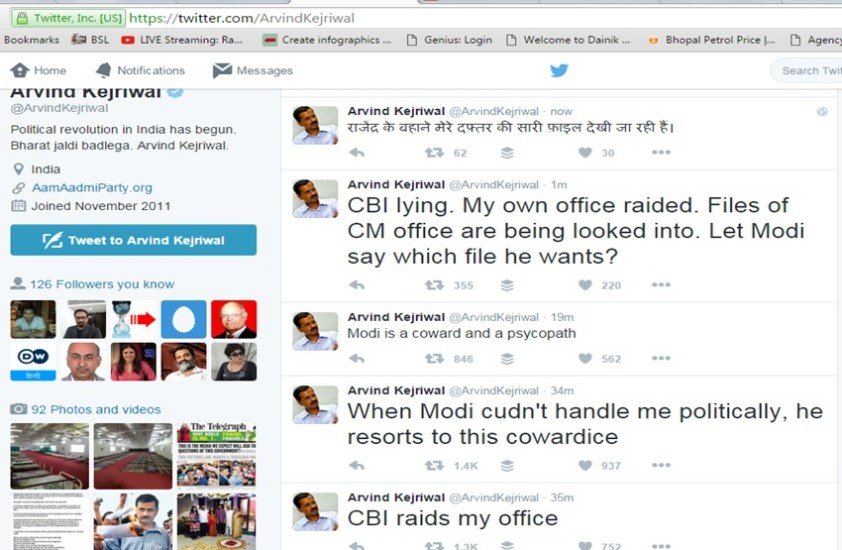The width and height of the screenshot is (842, 550).
Task: Retweet 'Modi is a coward' tweet
Action: pos(434,358)
